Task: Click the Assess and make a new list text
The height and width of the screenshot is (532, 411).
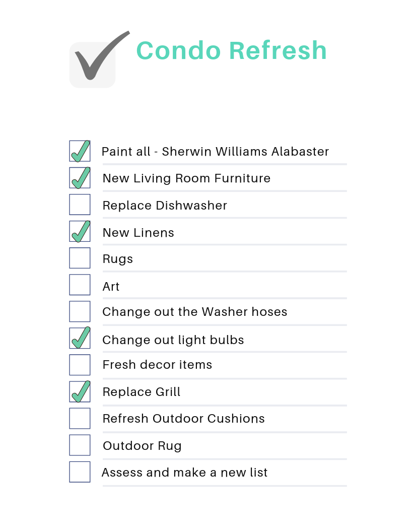Action: point(185,472)
